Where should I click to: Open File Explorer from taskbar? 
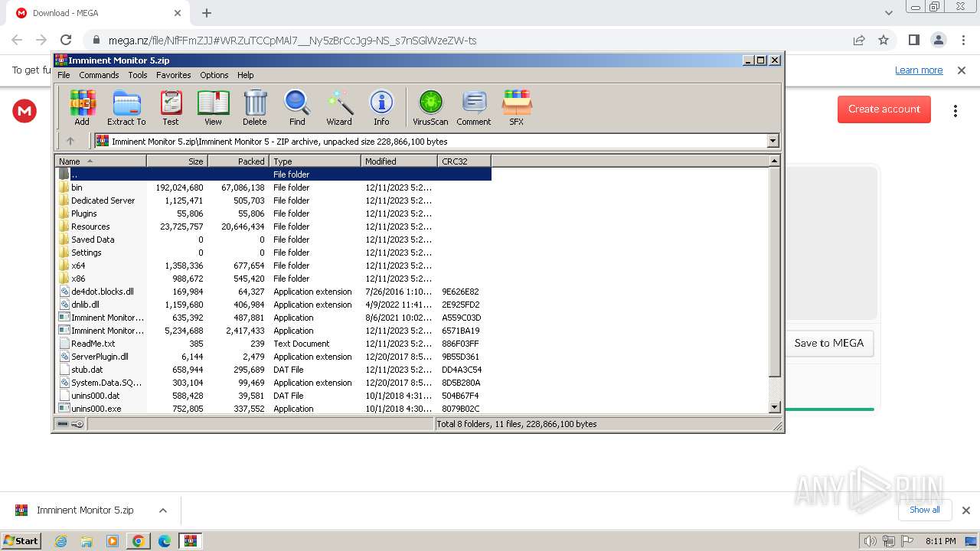tap(87, 541)
